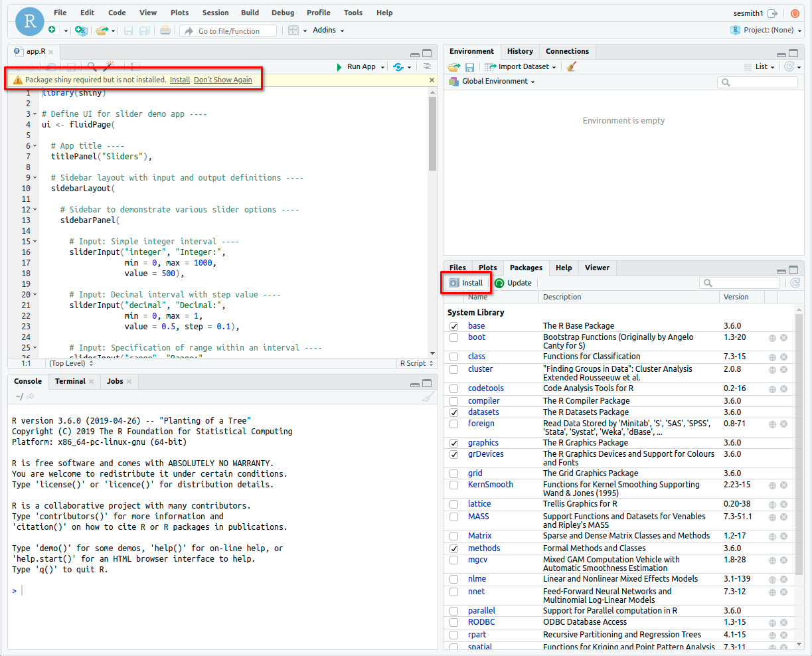Click Install in the shiny package warning
This screenshot has width=812, height=656.
(x=179, y=79)
